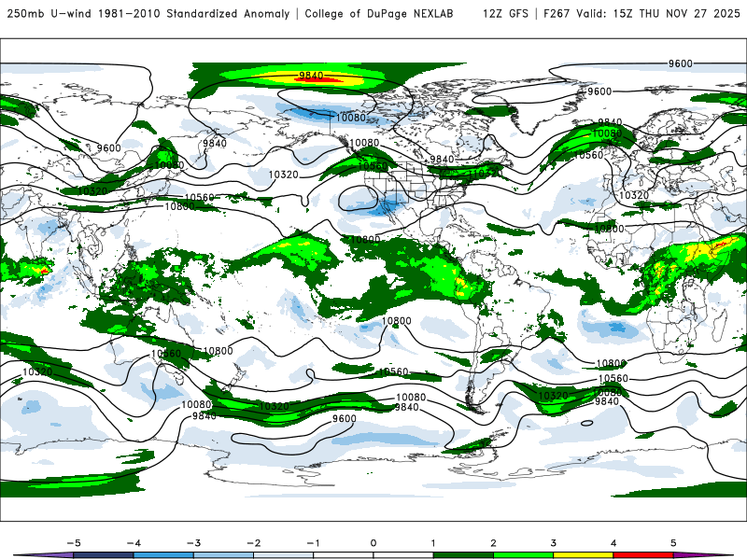Viewport: 747px width, 560px height.
Task: Click the '12Z GFS' model run label
Action: coord(505,13)
